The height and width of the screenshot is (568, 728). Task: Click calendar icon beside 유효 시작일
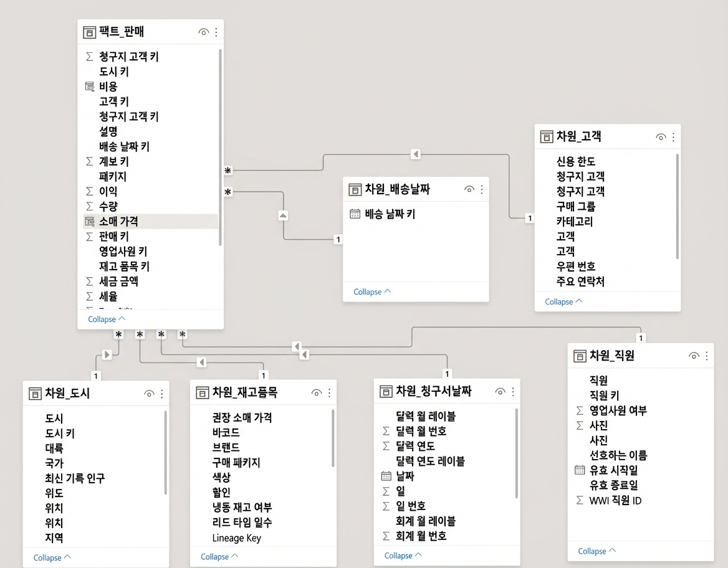click(580, 470)
